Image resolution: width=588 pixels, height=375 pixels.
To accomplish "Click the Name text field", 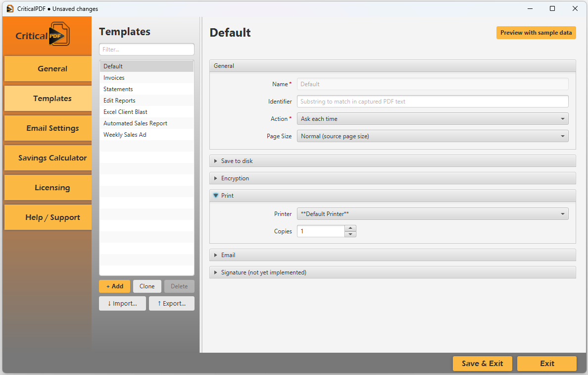I will click(433, 84).
